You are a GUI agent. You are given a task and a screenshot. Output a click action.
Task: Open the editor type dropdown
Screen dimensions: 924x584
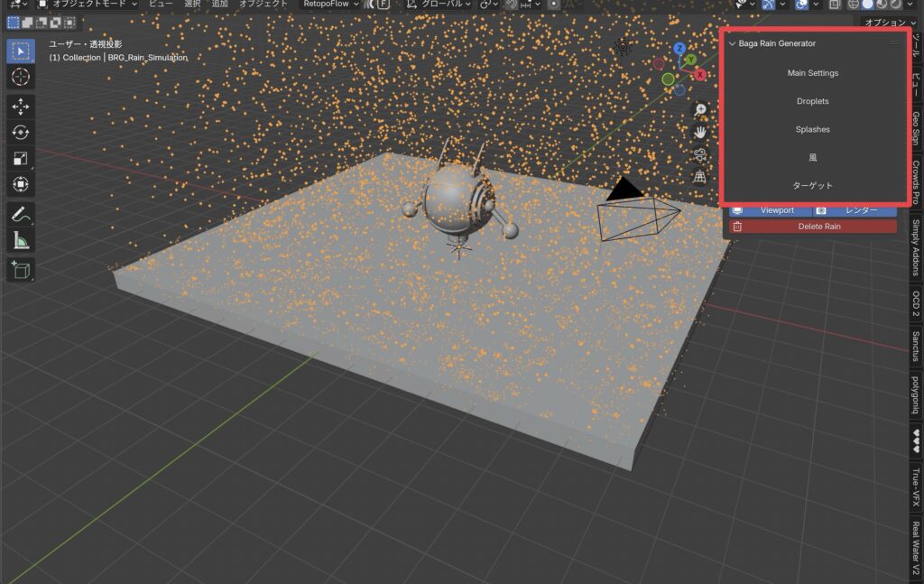pyautogui.click(x=16, y=5)
